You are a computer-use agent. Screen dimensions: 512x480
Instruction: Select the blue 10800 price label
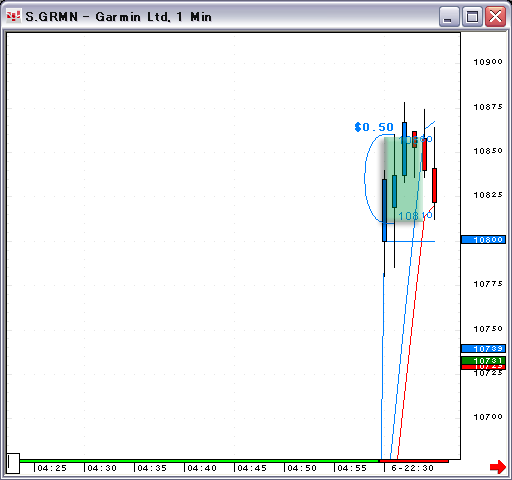point(484,240)
